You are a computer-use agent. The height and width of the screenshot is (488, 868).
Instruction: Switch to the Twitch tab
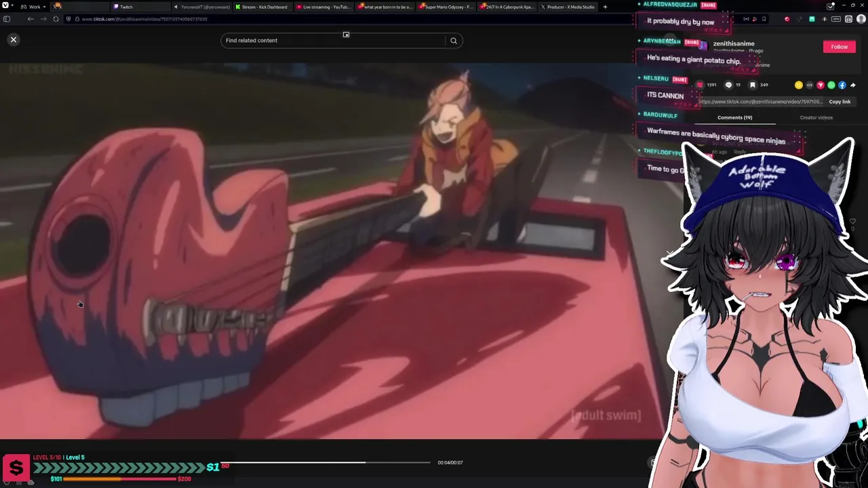[x=140, y=7]
